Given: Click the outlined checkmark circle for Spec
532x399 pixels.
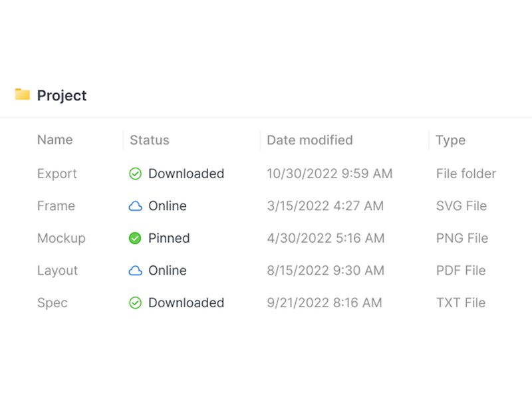Looking at the screenshot, I should click(135, 303).
